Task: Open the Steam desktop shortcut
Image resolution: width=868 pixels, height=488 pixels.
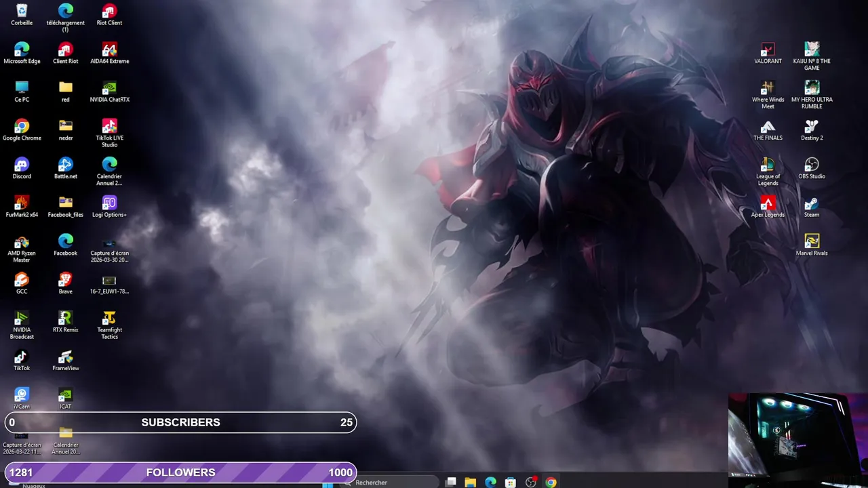Action: click(x=812, y=203)
